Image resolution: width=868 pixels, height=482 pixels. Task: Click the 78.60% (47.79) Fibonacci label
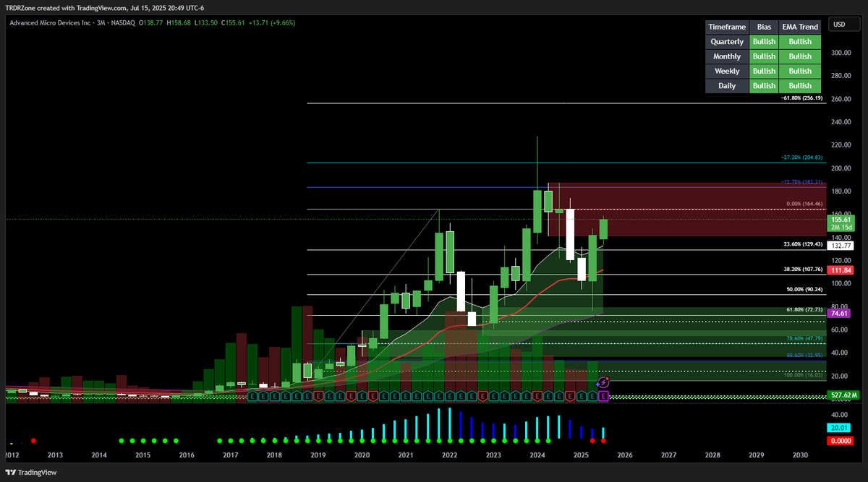point(805,338)
